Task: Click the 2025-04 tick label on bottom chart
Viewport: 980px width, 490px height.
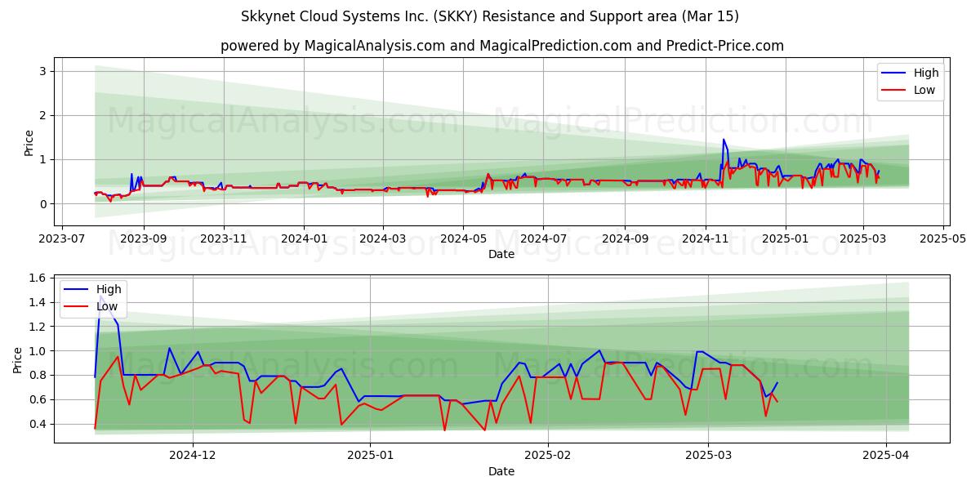Action: pos(885,457)
